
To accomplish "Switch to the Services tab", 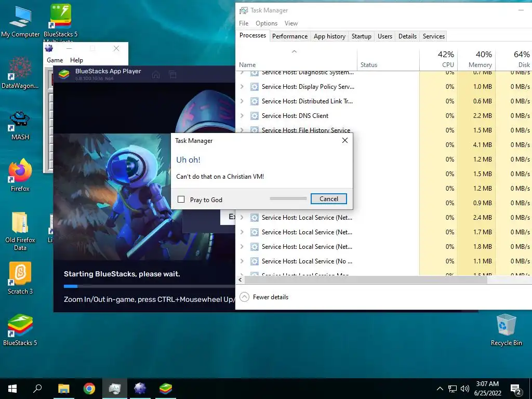I will tap(434, 36).
